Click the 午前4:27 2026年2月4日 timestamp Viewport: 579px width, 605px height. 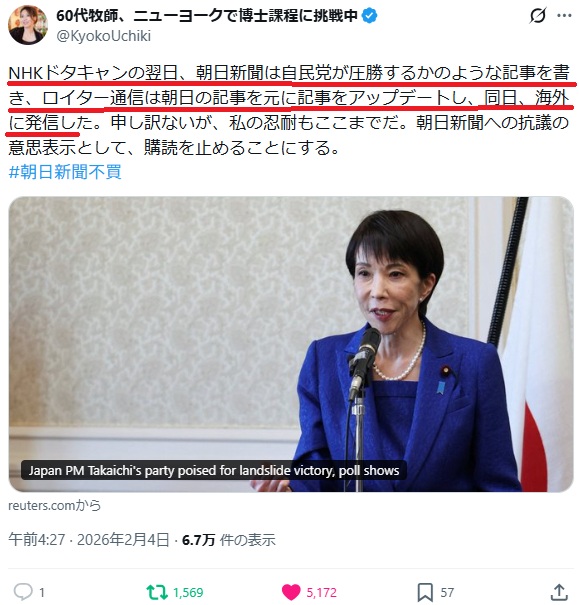(x=88, y=539)
